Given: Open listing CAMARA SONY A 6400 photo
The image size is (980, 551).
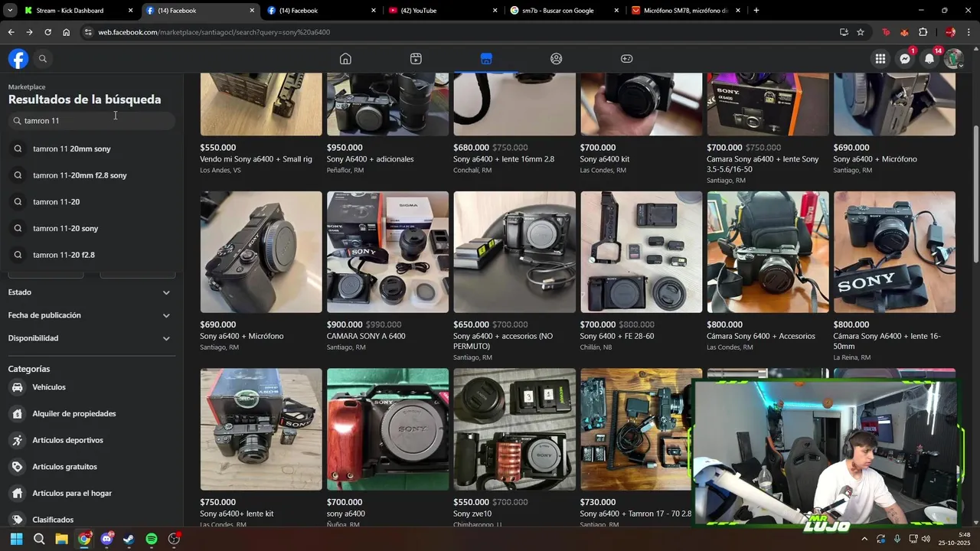Looking at the screenshot, I should [x=387, y=252].
